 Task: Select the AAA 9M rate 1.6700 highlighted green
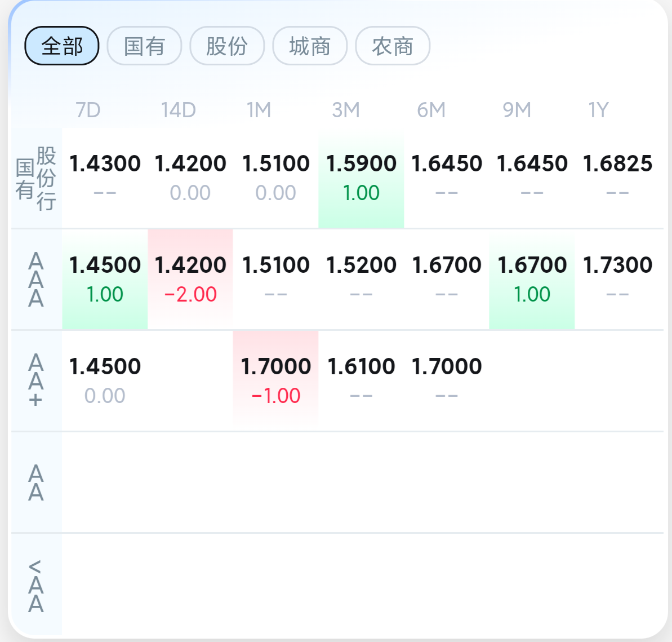tap(532, 279)
